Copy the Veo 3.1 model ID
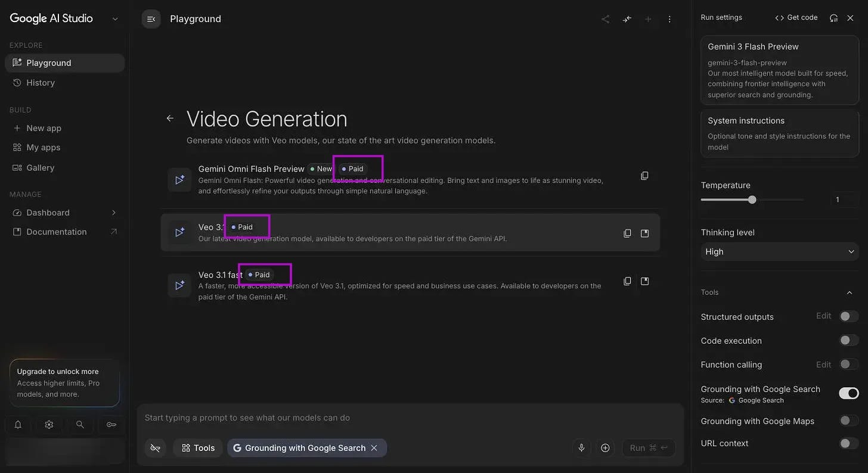 click(x=627, y=233)
